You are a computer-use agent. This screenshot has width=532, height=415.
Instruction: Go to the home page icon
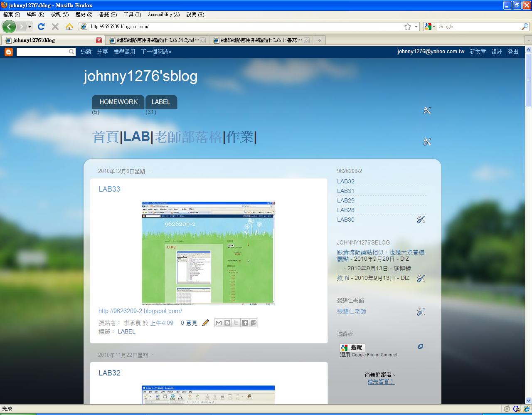69,27
